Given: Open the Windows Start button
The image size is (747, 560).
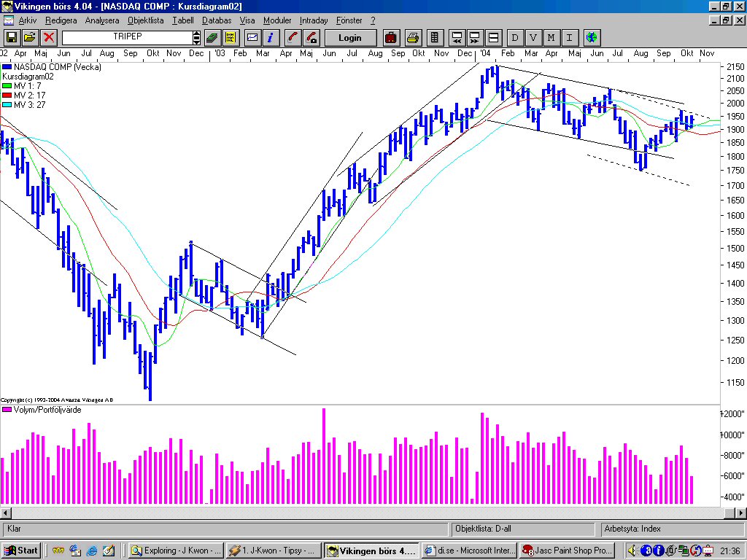Looking at the screenshot, I should point(21,551).
